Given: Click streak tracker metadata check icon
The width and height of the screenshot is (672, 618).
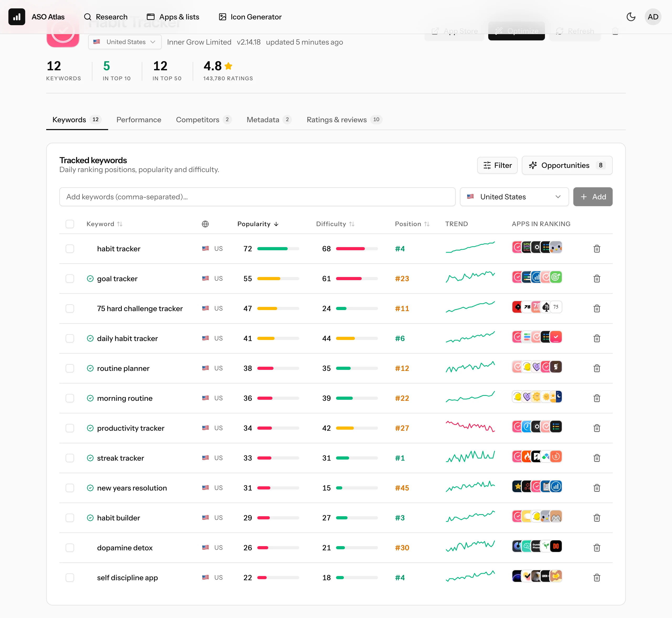Looking at the screenshot, I should (x=90, y=458).
